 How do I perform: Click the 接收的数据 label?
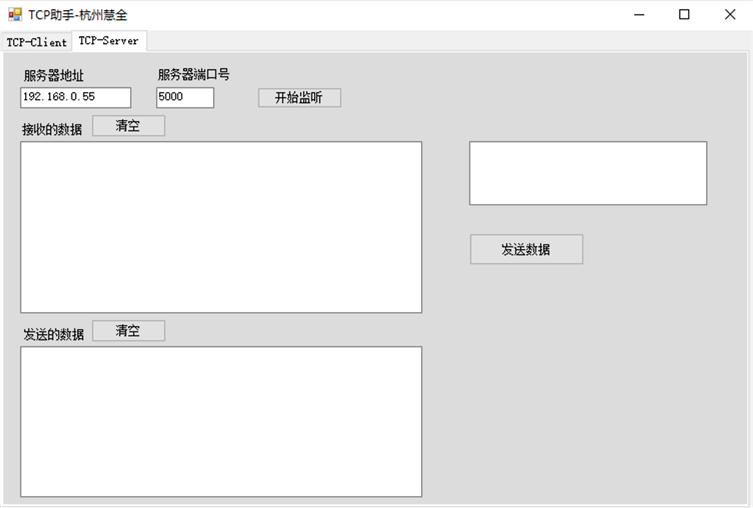click(53, 129)
